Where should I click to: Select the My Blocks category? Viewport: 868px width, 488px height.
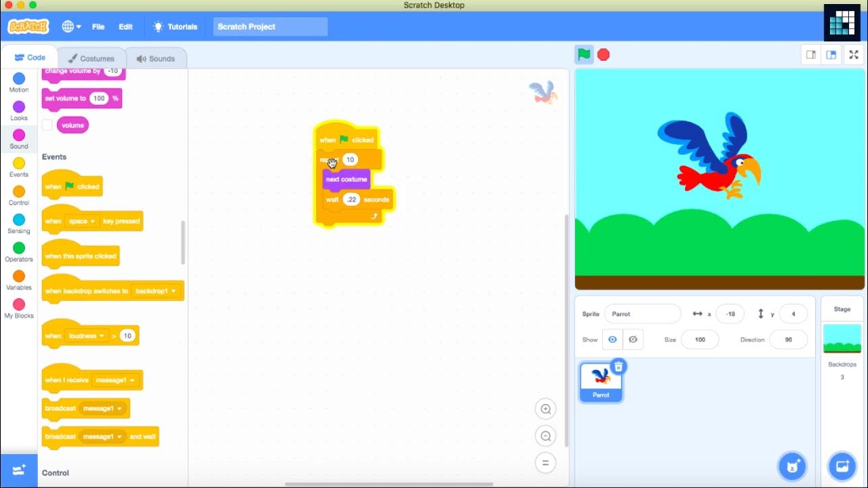tap(19, 309)
